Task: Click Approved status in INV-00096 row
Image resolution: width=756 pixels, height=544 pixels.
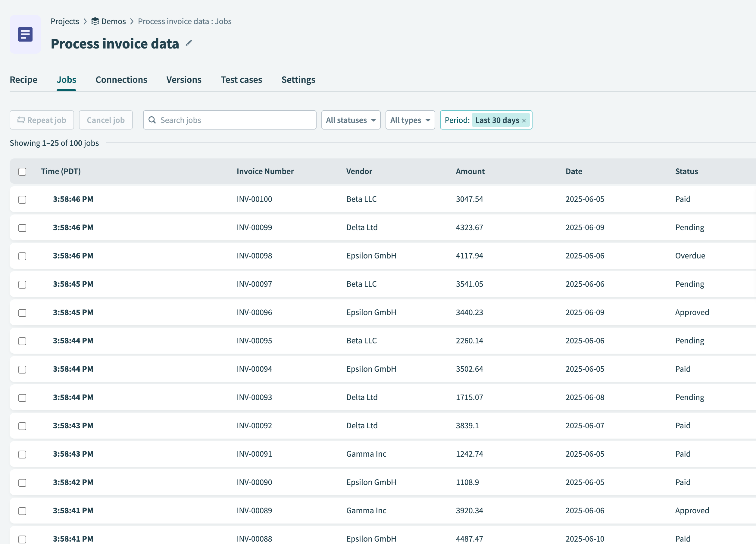Action: coord(692,312)
